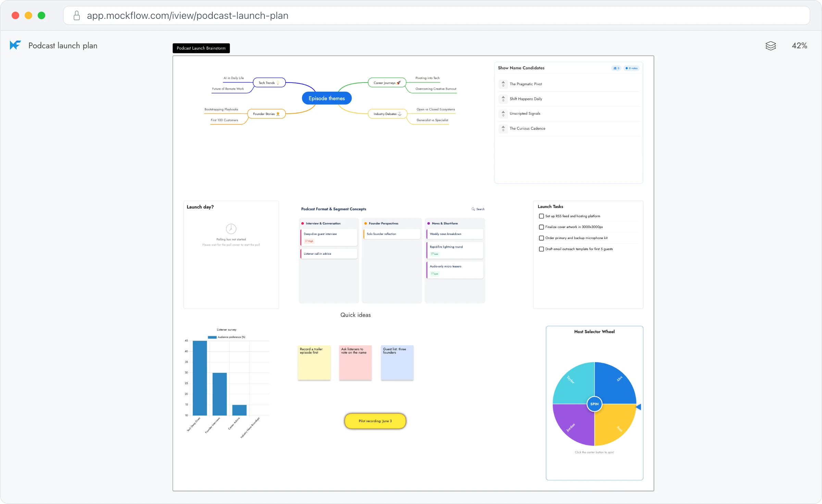Check Finalize cover artwork task
822x504 pixels.
(x=541, y=227)
